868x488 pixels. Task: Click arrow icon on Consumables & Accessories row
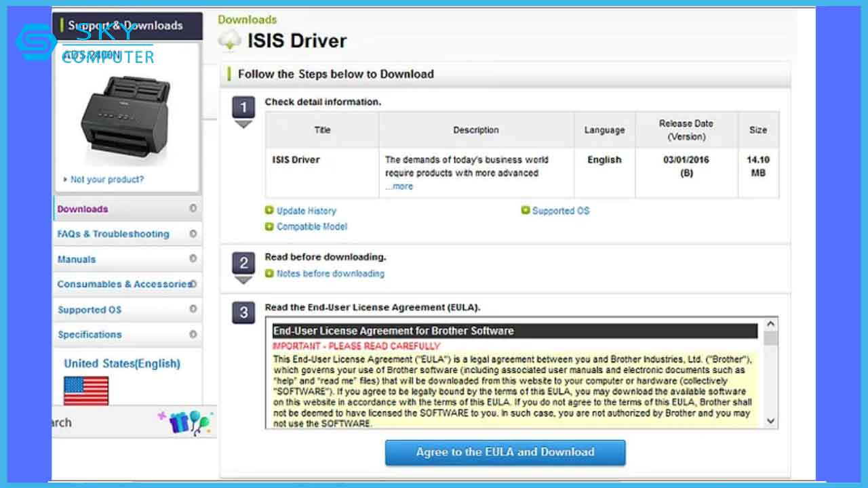(193, 284)
